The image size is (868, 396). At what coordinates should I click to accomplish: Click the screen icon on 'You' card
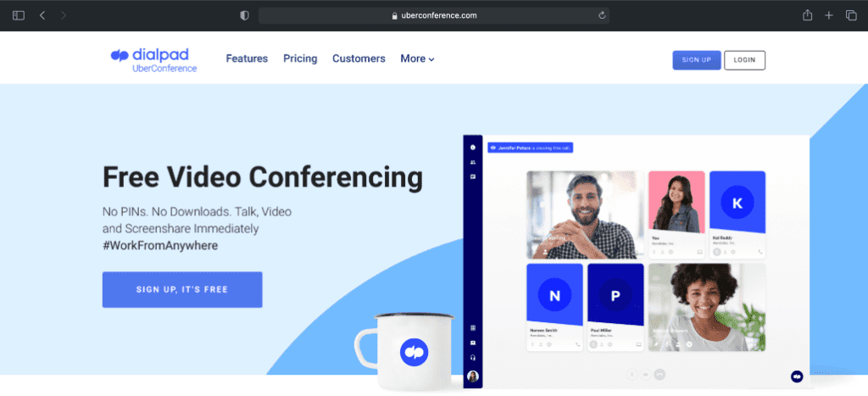(699, 252)
